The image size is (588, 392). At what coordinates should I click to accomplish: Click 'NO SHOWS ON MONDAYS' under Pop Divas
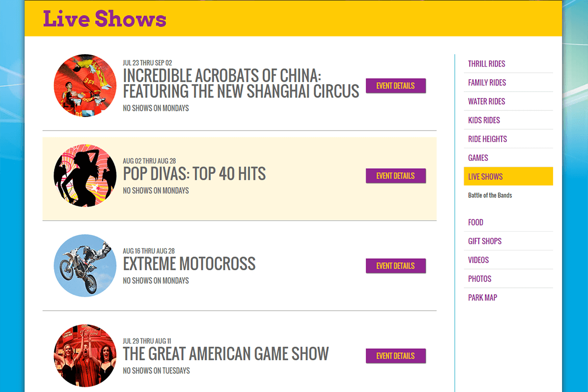156,191
